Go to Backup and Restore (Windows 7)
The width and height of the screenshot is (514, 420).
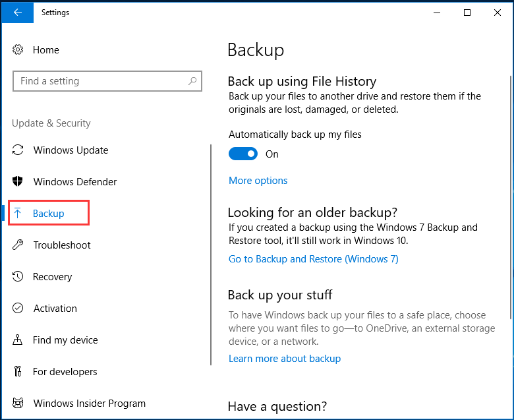314,258
